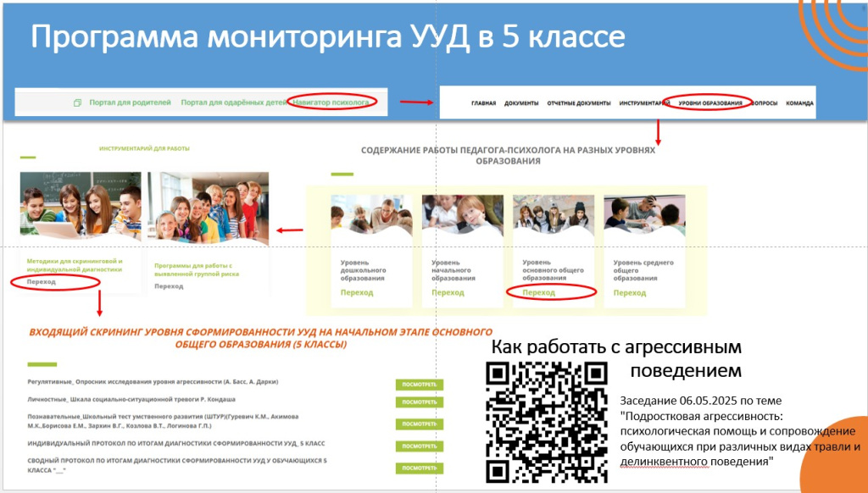This screenshot has height=493, width=868.
Task: Click ПОСМОТРЕТЬ for СВОДНЫЙ ПРОТОКОЛ
Action: [420, 468]
